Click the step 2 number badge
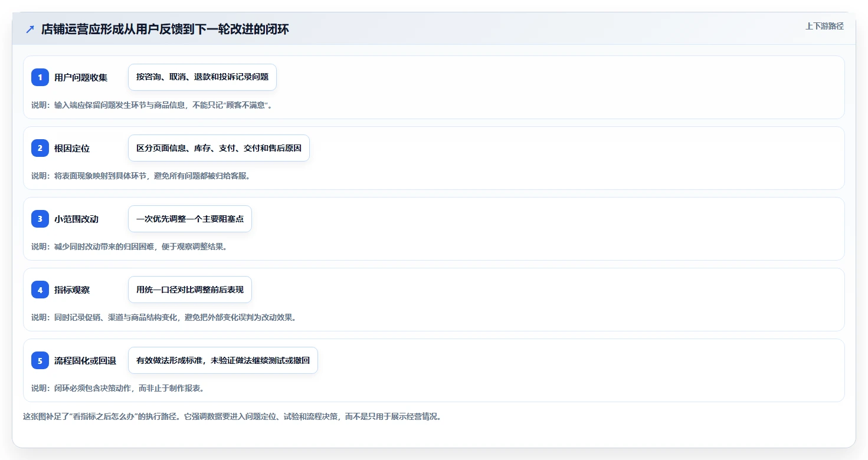The width and height of the screenshot is (868, 460). (x=40, y=148)
